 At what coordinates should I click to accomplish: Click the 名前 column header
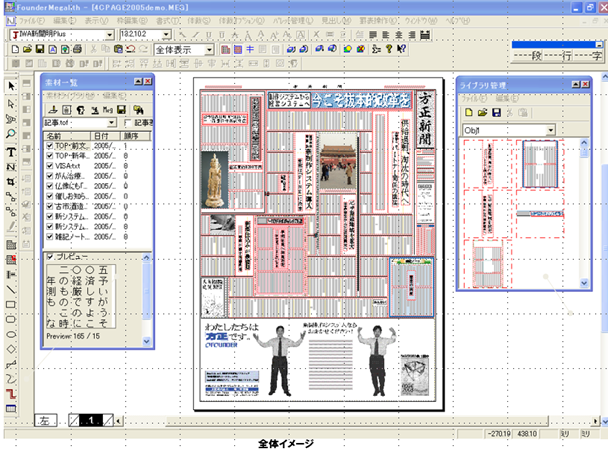(67, 136)
